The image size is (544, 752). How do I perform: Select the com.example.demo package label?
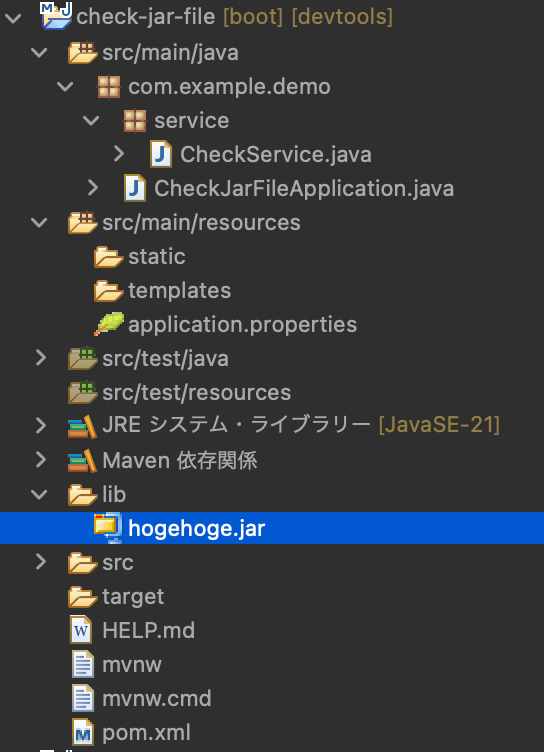coord(229,87)
